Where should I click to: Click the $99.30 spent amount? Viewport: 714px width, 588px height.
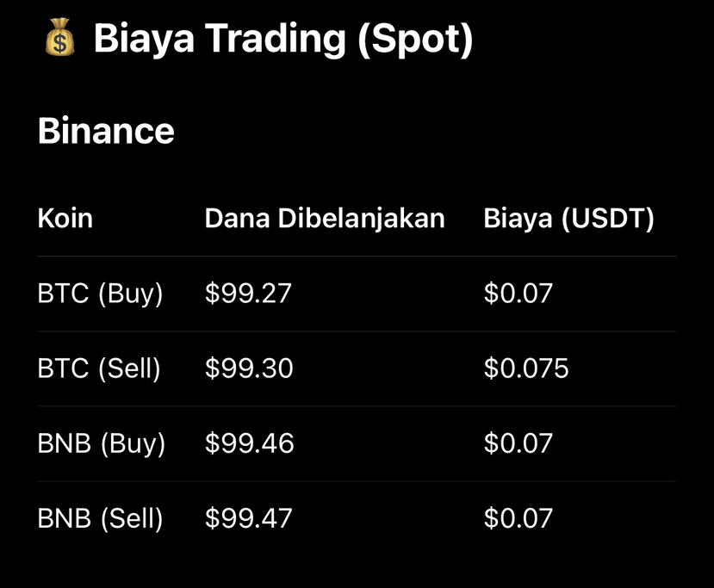click(x=249, y=368)
